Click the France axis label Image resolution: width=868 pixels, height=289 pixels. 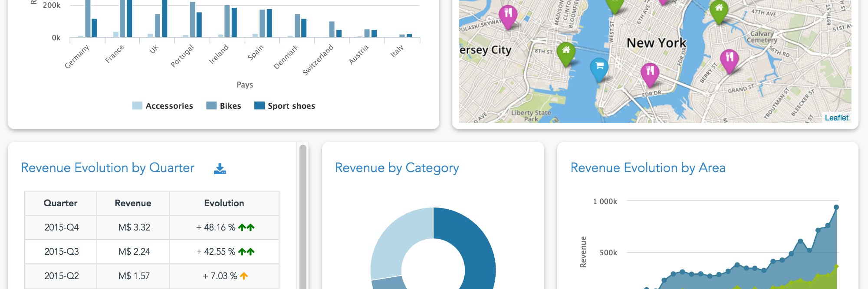coord(115,54)
